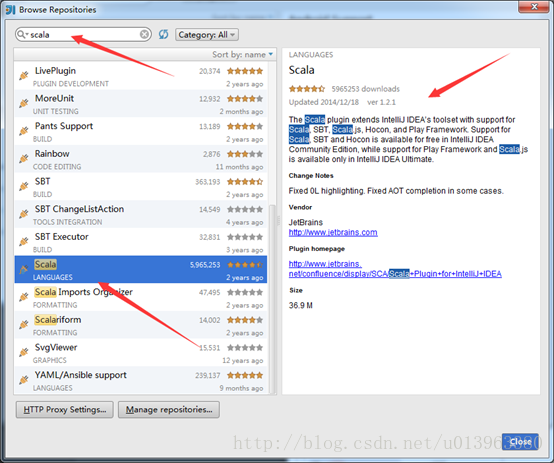Select the Scalariform name
Viewport: 554px width, 463px height.
(x=58, y=320)
